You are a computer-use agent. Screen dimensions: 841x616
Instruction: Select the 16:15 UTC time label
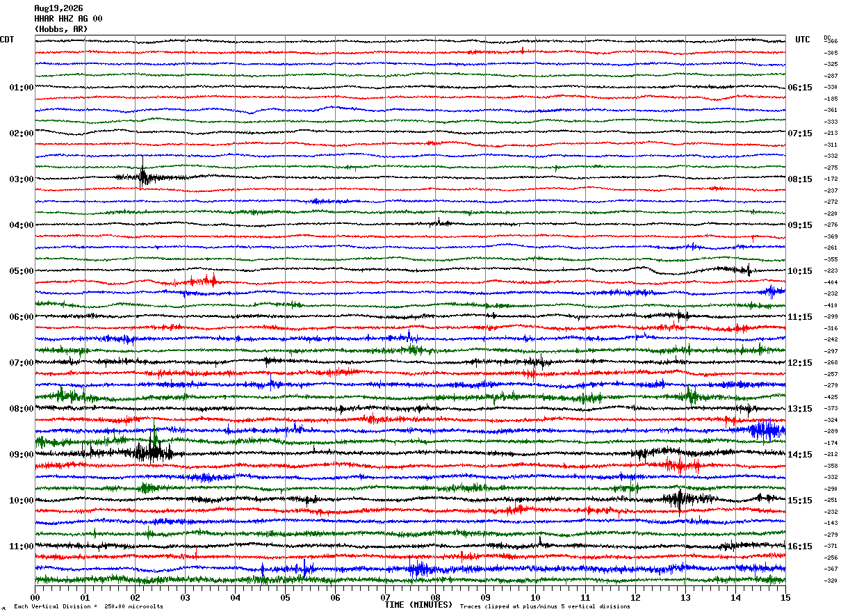(800, 546)
